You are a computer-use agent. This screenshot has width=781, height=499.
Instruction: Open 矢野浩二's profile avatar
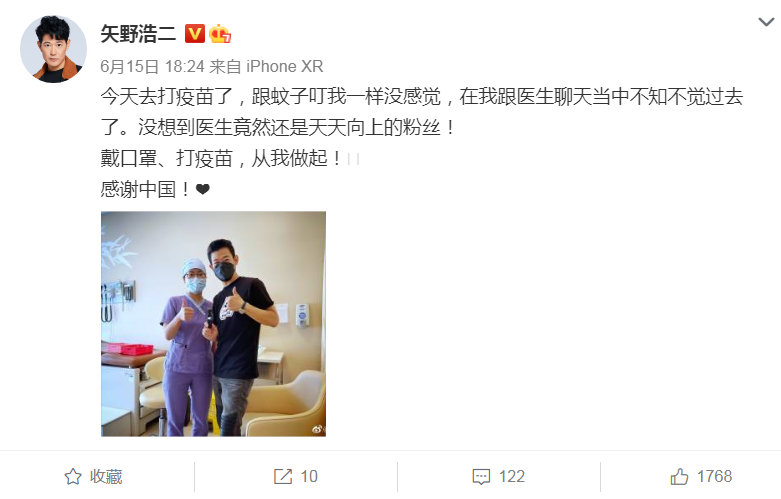[53, 49]
